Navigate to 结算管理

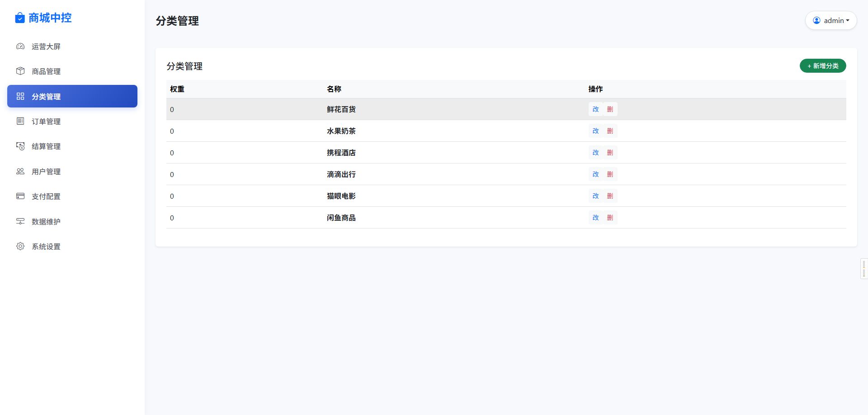click(72, 146)
